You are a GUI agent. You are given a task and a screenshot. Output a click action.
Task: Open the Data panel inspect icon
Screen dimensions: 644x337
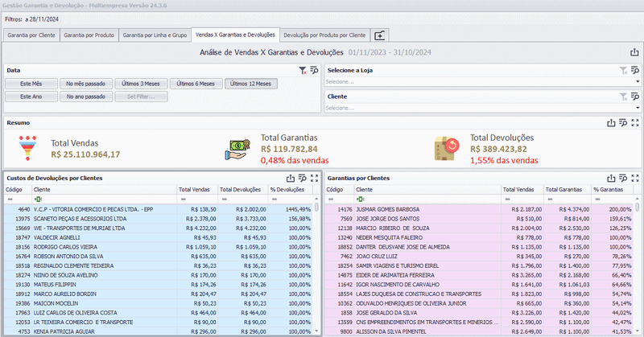click(x=314, y=71)
